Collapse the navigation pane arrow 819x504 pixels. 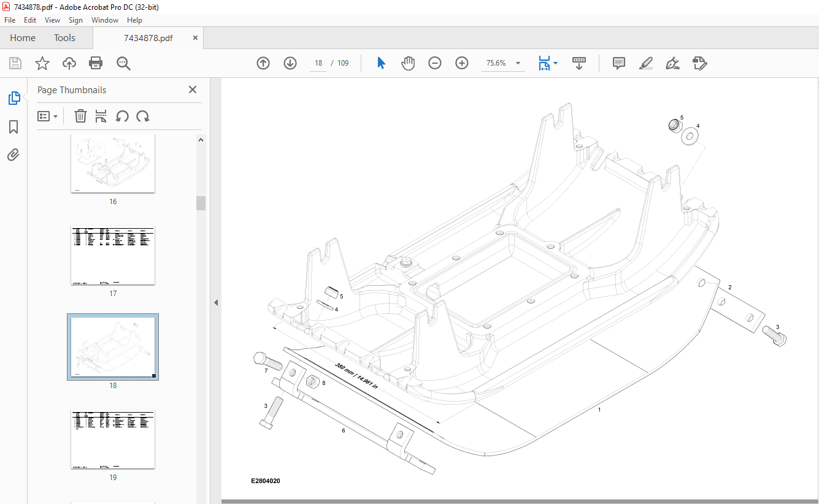pyautogui.click(x=215, y=302)
